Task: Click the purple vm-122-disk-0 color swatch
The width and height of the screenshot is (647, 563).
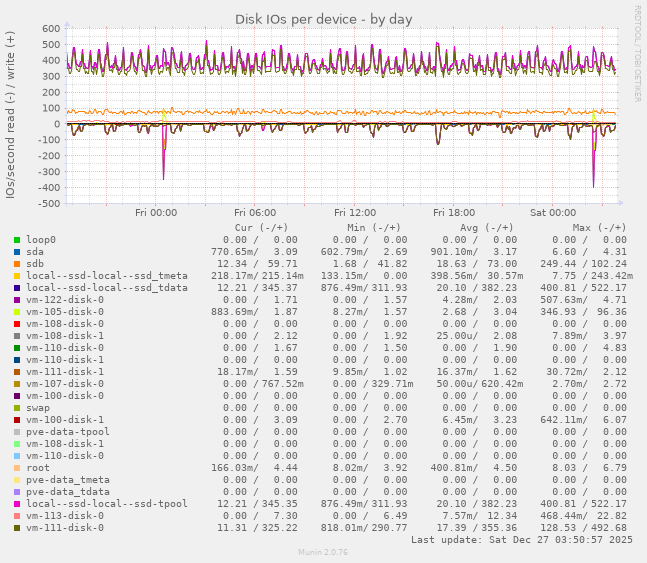Action: coord(17,300)
